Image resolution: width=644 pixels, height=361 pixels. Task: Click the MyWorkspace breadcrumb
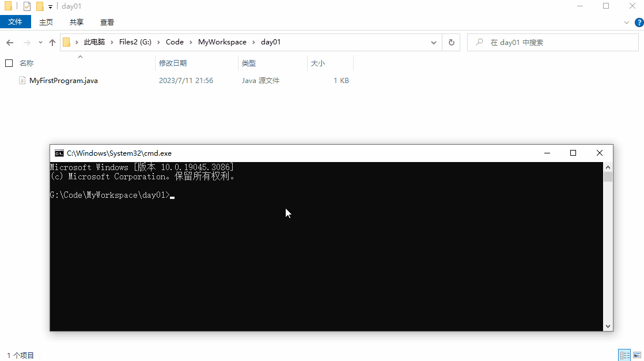click(222, 42)
